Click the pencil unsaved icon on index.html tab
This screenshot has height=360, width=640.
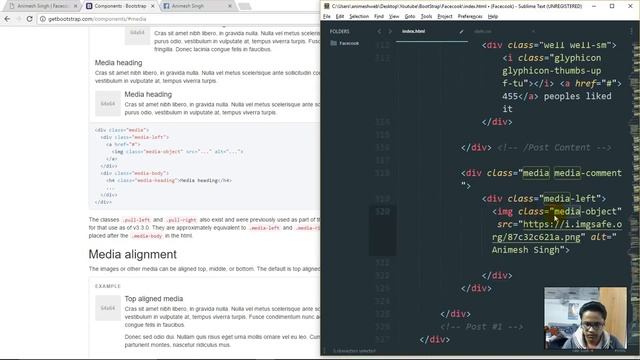(461, 31)
